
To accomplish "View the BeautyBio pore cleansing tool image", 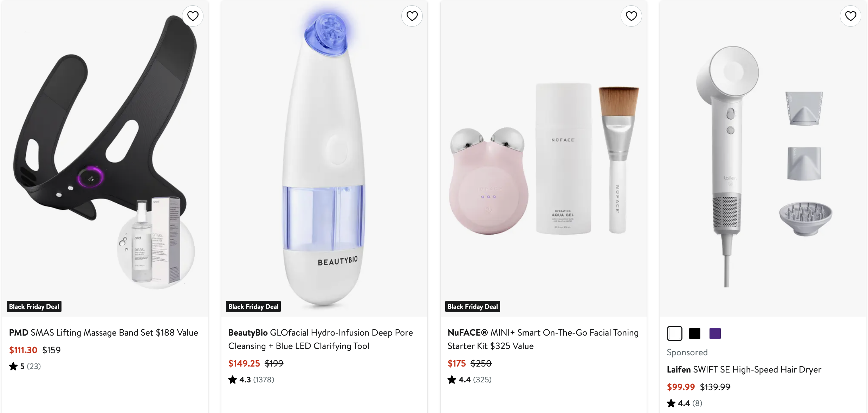I will coord(324,155).
